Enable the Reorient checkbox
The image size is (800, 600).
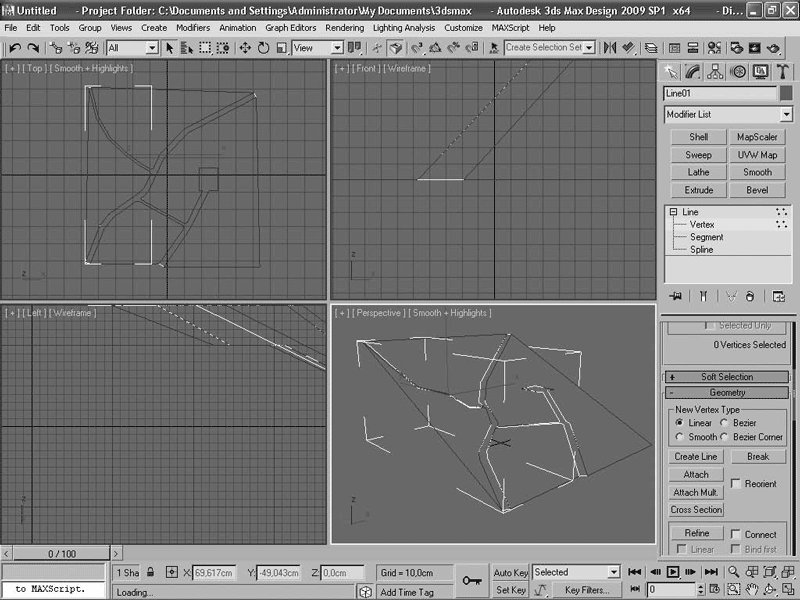[736, 484]
